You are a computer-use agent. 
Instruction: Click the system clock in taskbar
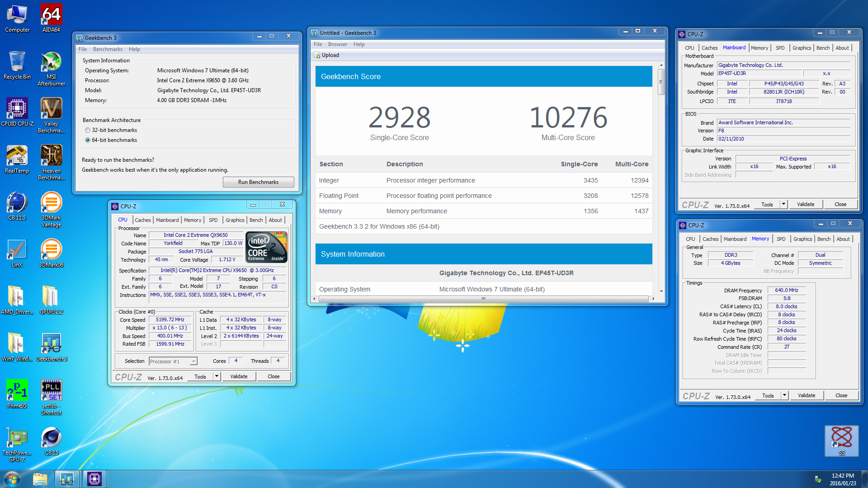coord(843,479)
